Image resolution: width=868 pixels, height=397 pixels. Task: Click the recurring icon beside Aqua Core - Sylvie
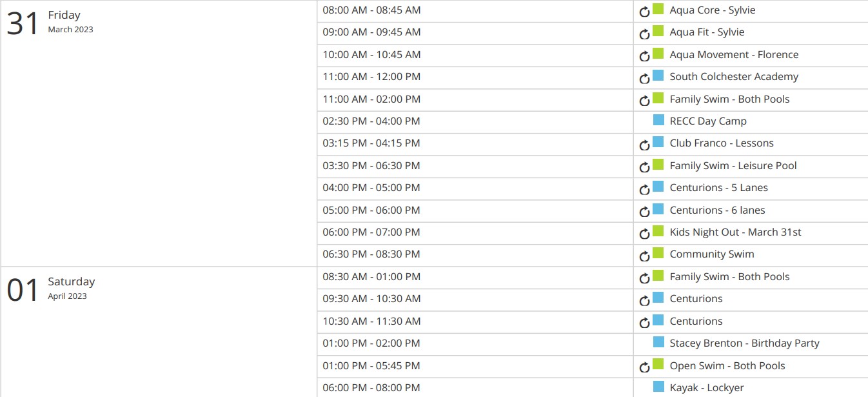644,12
